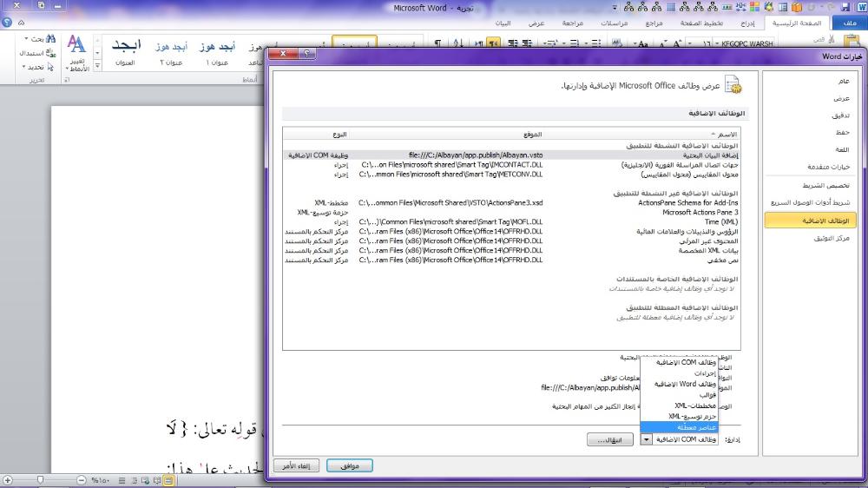The height and width of the screenshot is (488, 868).
Task: Select 'حزم توسيع XML' option in dropdown list
Action: click(680, 416)
